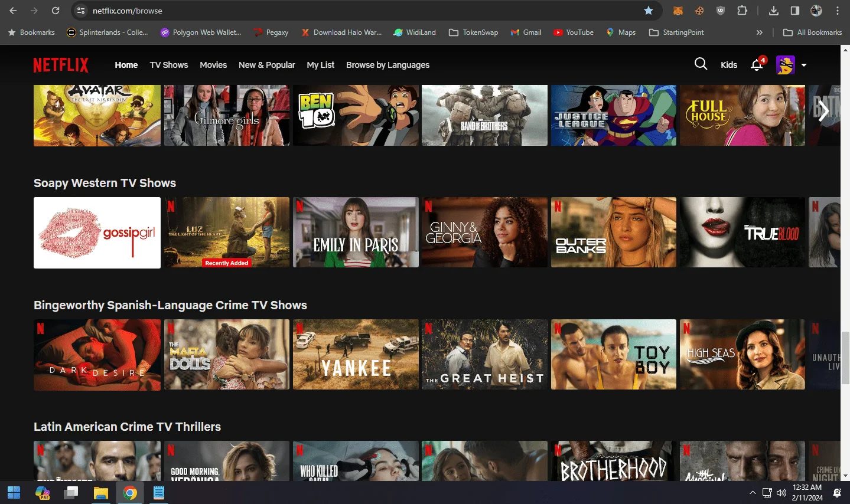This screenshot has width=850, height=504.
Task: Open New & Popular
Action: 267,65
